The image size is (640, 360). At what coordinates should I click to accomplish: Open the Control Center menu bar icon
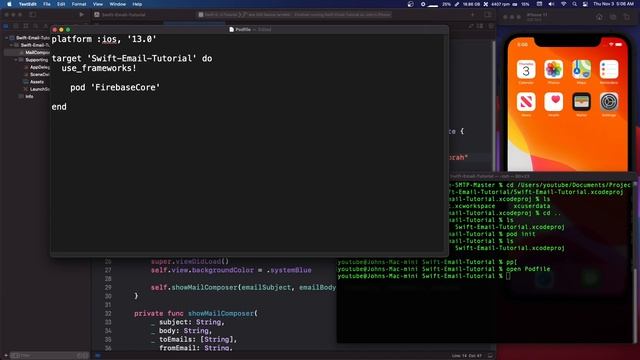coord(585,4)
